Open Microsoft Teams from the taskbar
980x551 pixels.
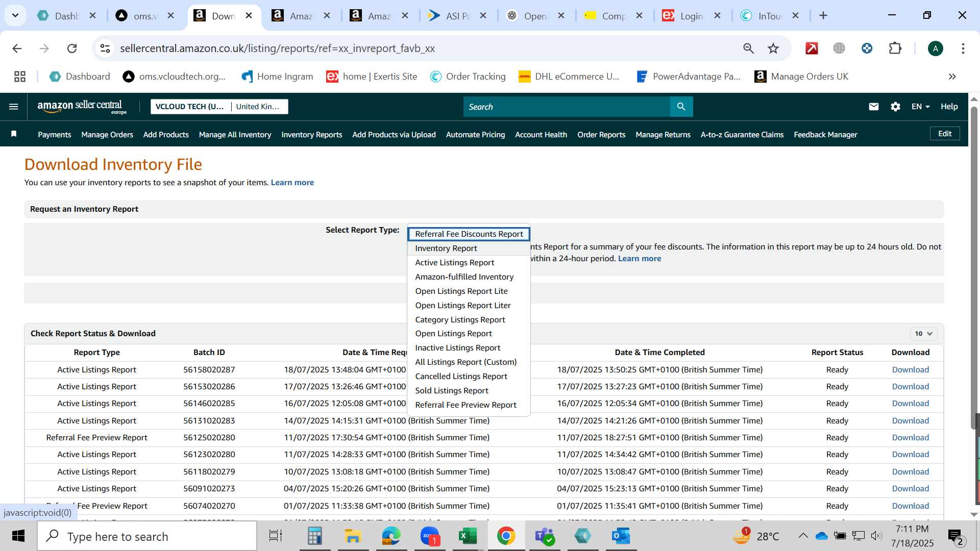[544, 536]
